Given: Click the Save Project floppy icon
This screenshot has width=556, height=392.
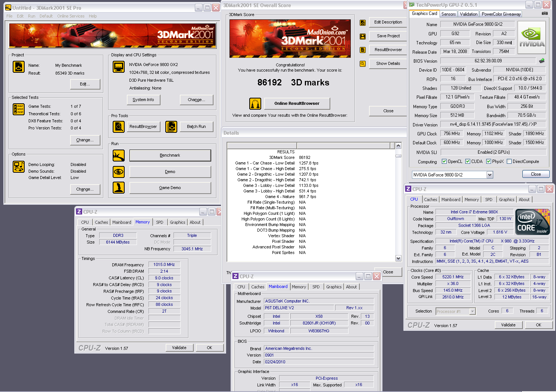Looking at the screenshot, I should coord(362,37).
